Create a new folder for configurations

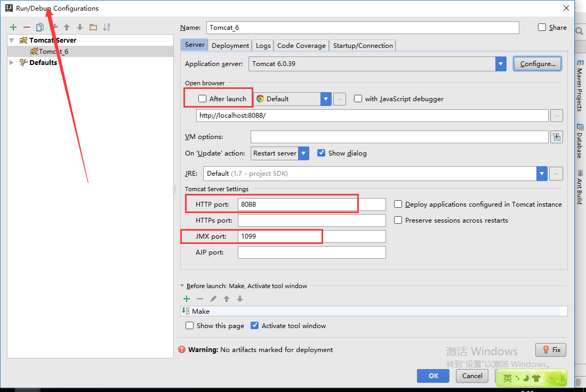(x=93, y=27)
